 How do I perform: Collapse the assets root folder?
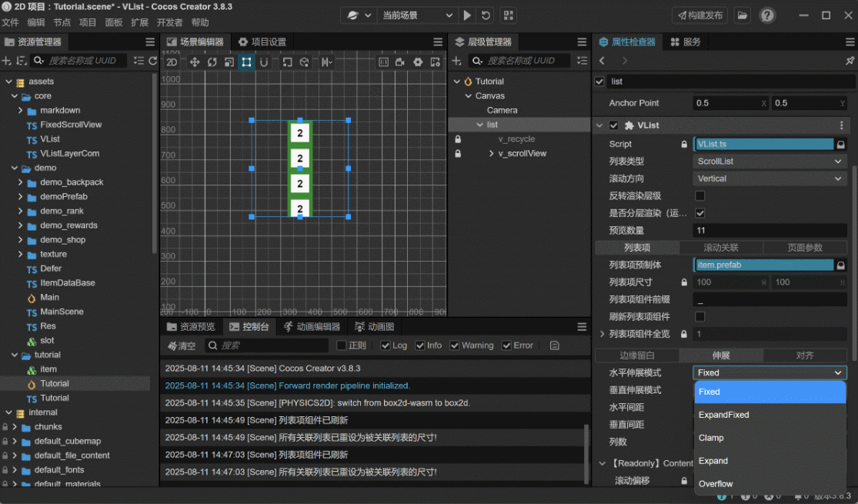pos(8,82)
